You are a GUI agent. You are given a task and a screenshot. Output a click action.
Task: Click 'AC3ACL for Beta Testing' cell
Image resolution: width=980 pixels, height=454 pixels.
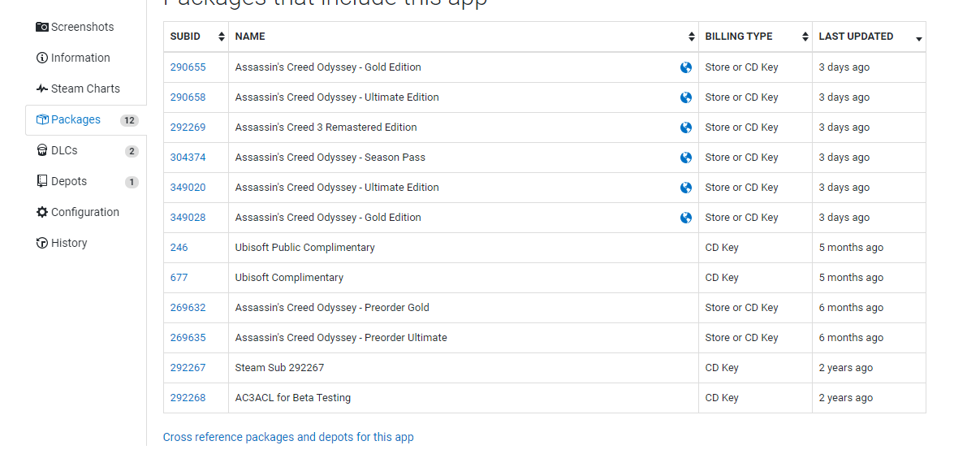[463, 398]
